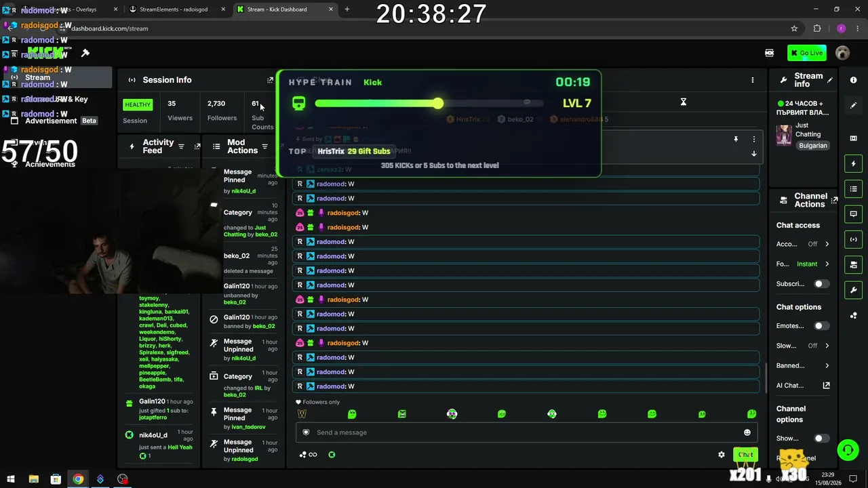Click the W emote in quick emotes
The width and height of the screenshot is (868, 488).
[x=302, y=414]
